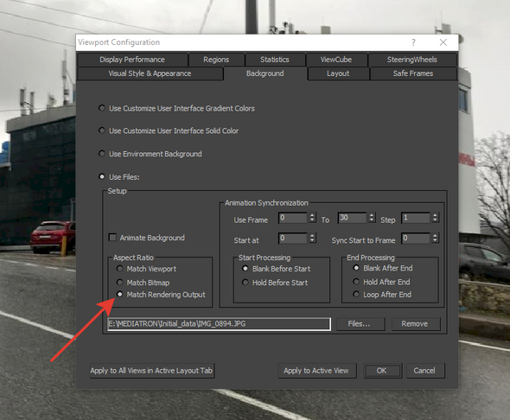The image size is (510, 420).
Task: Adjust the To frame spinner arrows
Action: 372,218
